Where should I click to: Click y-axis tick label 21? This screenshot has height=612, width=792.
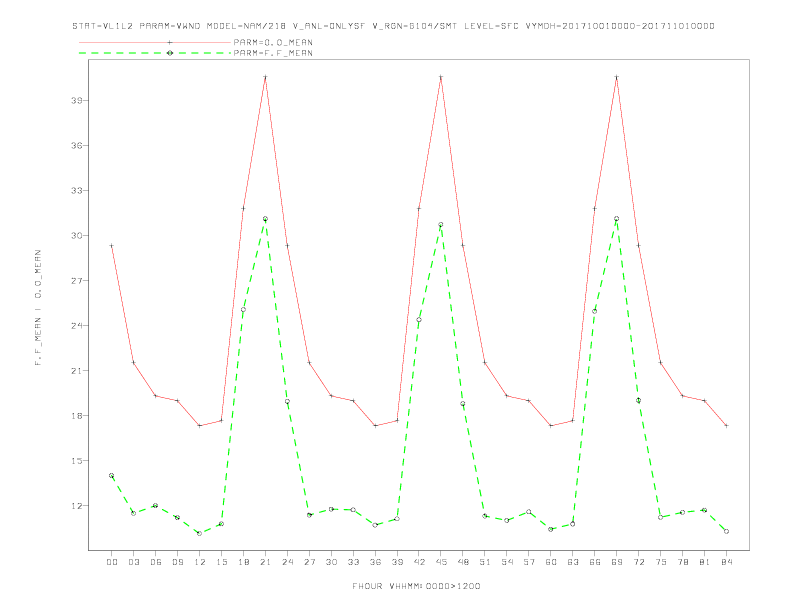[x=77, y=371]
